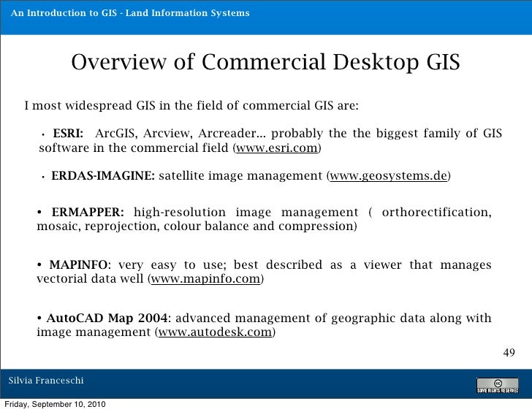
Task: Open the www.esri.com link
Action: point(276,148)
